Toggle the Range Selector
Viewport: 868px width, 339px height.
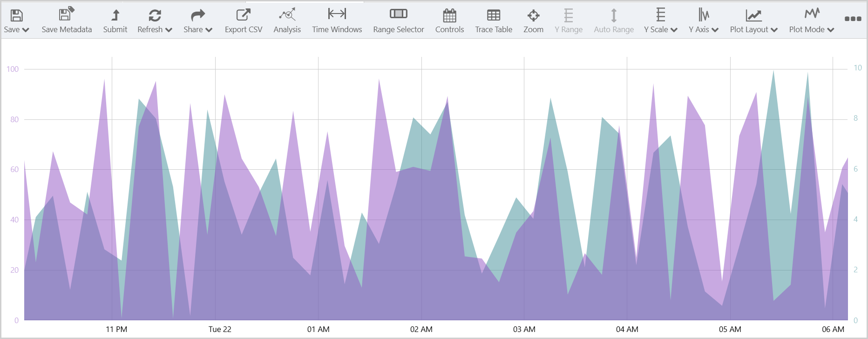398,21
